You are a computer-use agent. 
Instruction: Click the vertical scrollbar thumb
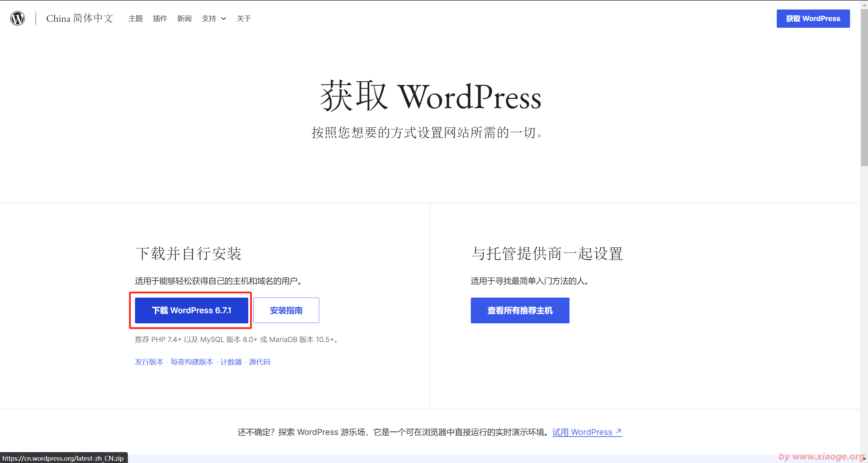[x=864, y=88]
